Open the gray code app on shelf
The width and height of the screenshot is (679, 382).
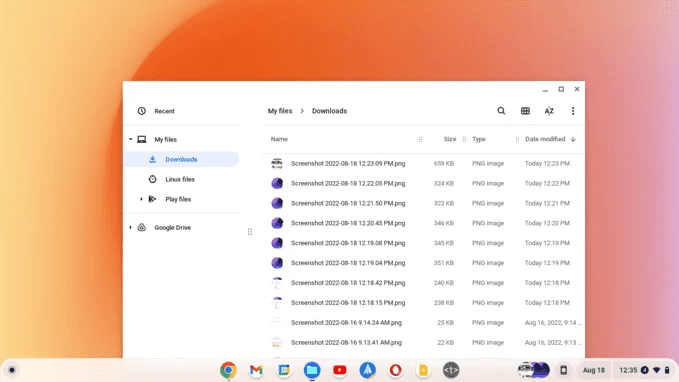point(451,370)
